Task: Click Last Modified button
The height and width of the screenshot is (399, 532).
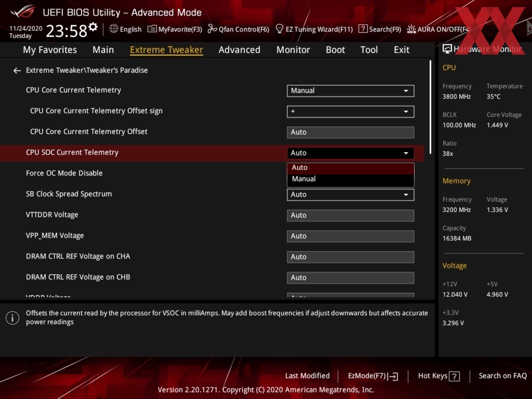Action: tap(307, 376)
